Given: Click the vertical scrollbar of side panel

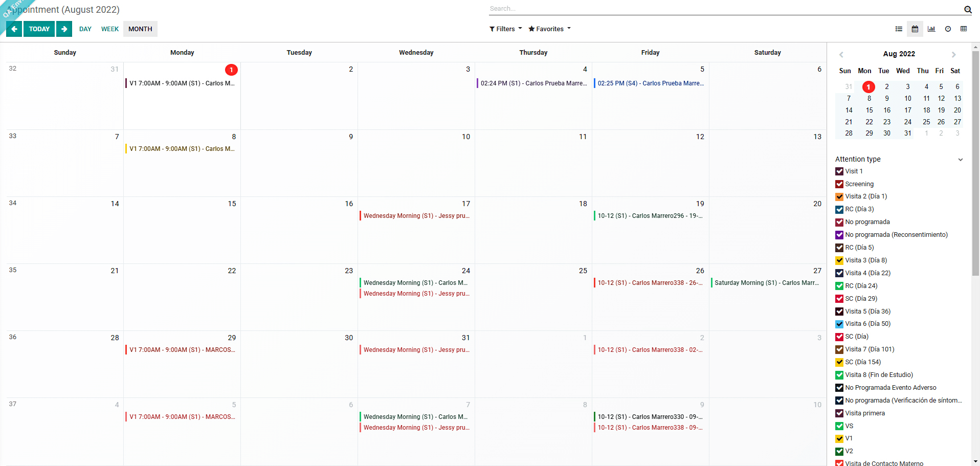Looking at the screenshot, I should click(975, 163).
